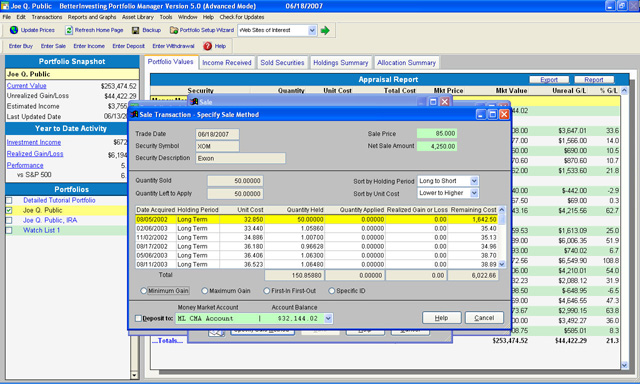
Task: Click the Enter Buy toolbar button
Action: (20, 46)
